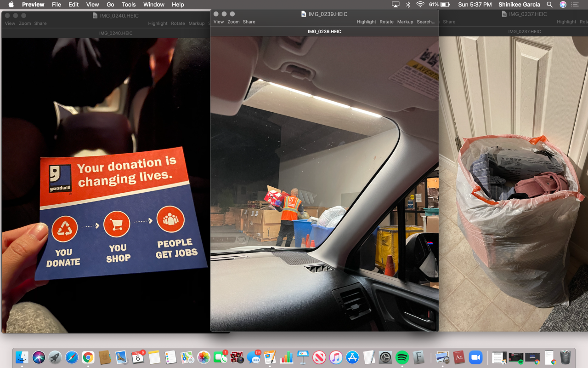
Task: Open the Help menu
Action: (x=178, y=5)
